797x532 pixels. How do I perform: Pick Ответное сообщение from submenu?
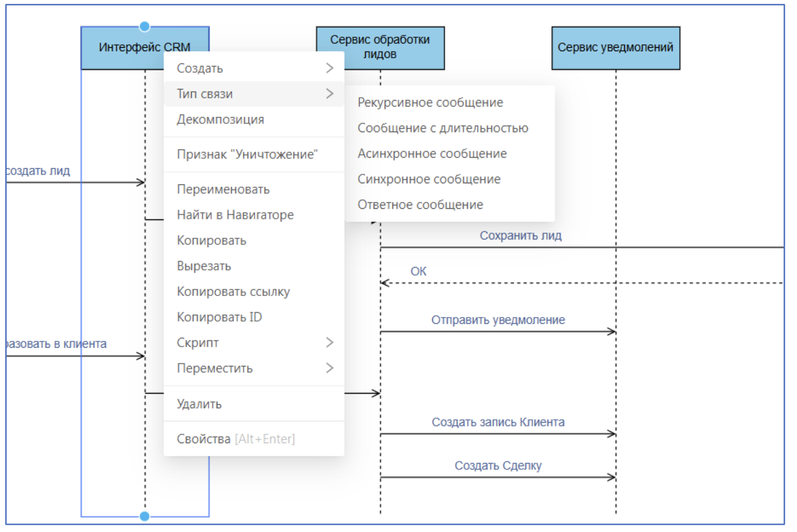[420, 204]
